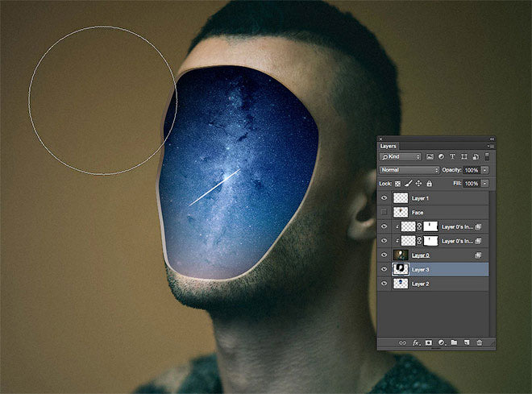Expand the Opacity slider arrow
The width and height of the screenshot is (532, 394).
[x=485, y=170]
